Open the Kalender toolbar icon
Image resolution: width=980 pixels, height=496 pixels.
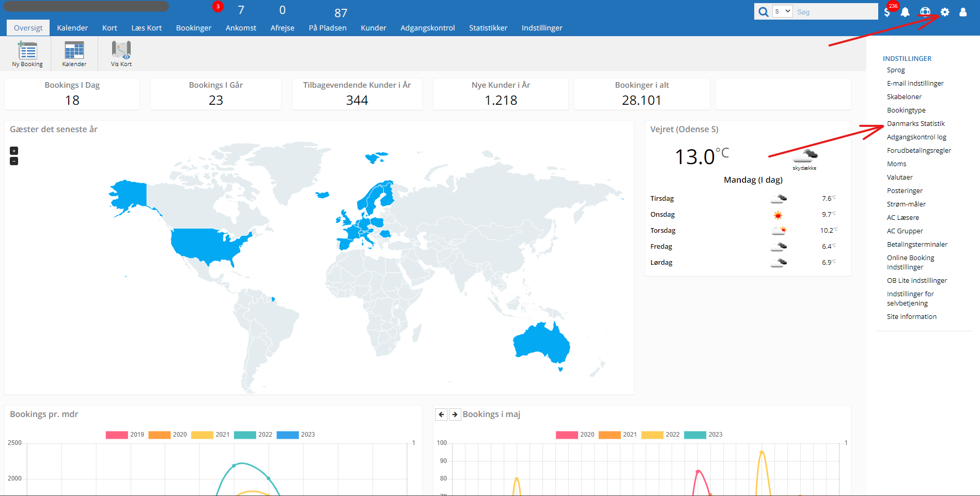(x=74, y=54)
